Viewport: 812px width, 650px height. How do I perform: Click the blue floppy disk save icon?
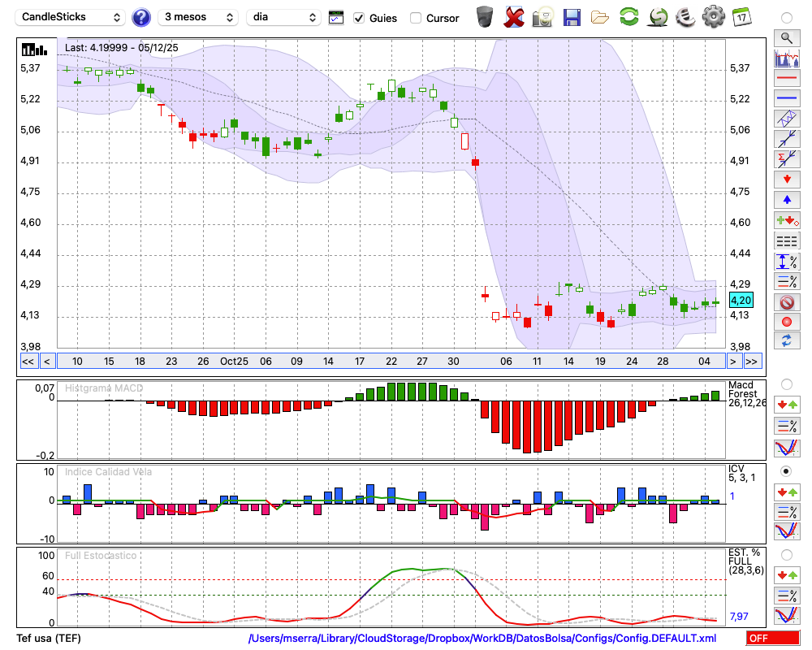tap(572, 17)
